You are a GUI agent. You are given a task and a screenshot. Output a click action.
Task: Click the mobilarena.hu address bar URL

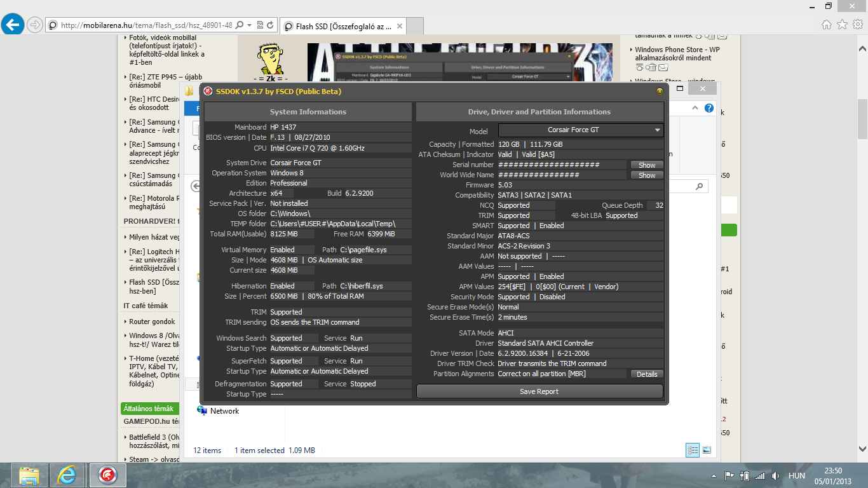tap(146, 25)
